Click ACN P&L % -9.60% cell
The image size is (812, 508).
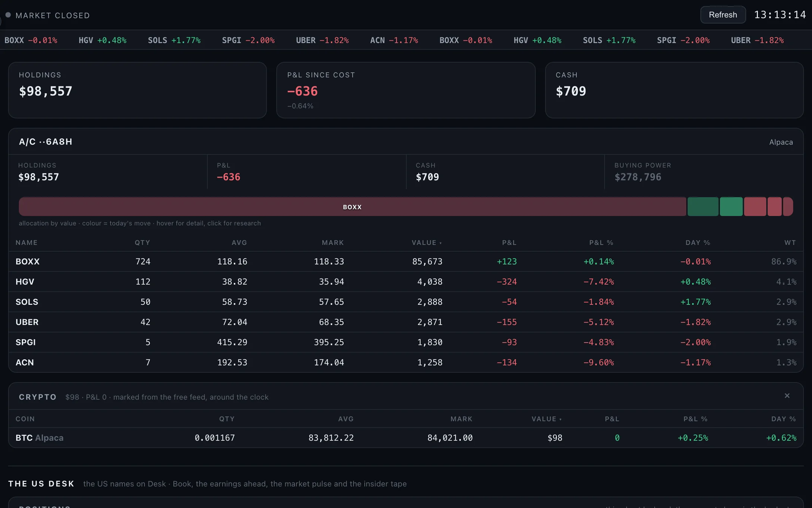(x=598, y=362)
